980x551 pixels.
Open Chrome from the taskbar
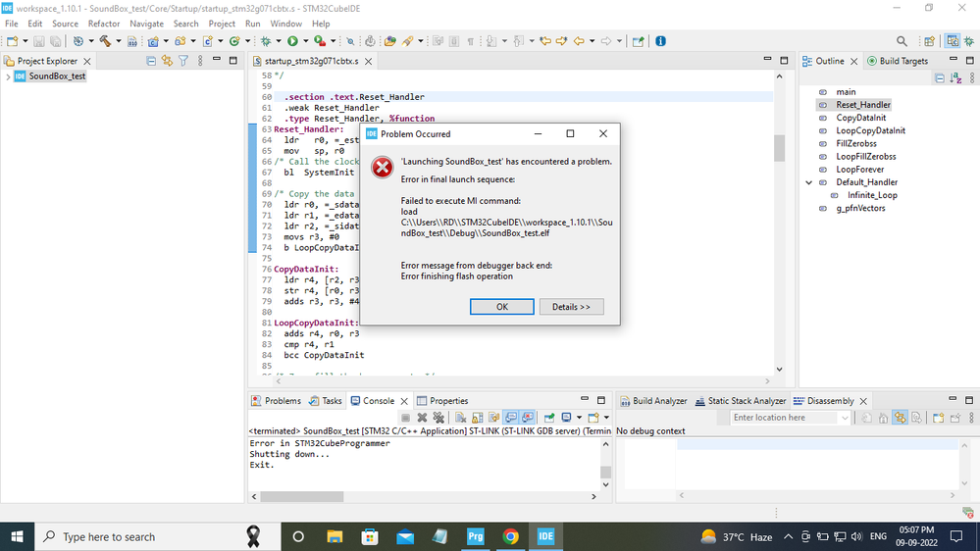point(511,536)
